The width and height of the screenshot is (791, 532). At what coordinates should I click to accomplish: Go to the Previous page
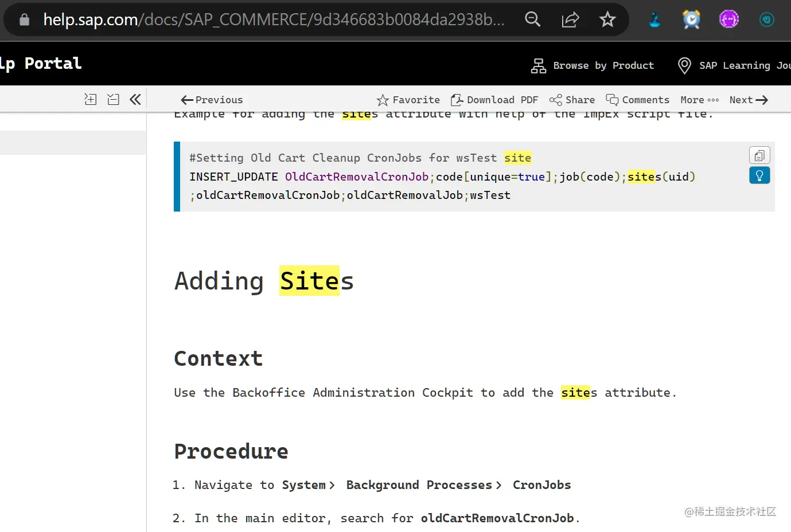[x=212, y=100]
